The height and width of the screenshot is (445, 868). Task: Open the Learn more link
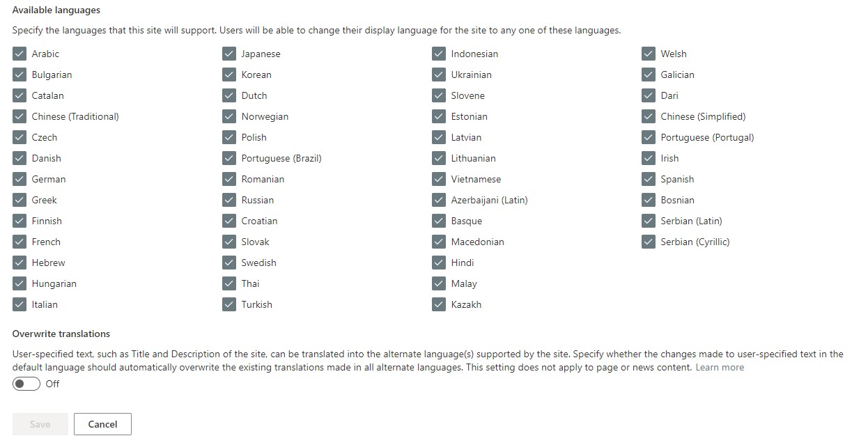point(720,367)
